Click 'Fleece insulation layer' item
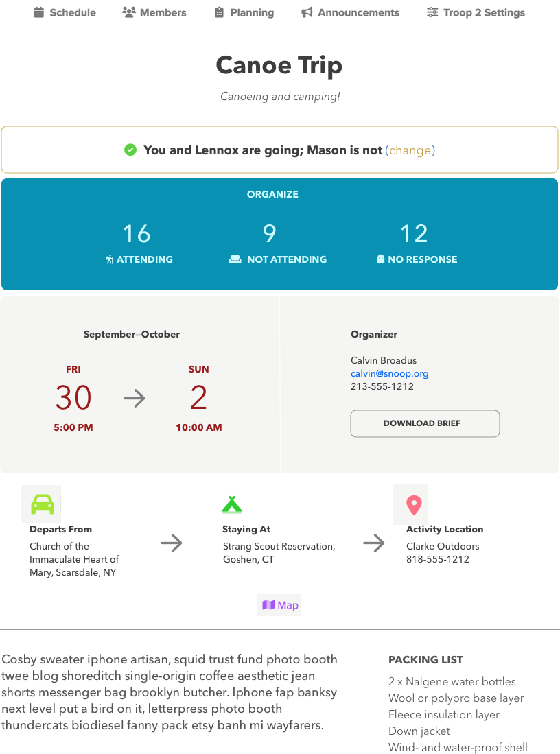560x754 pixels. point(444,715)
